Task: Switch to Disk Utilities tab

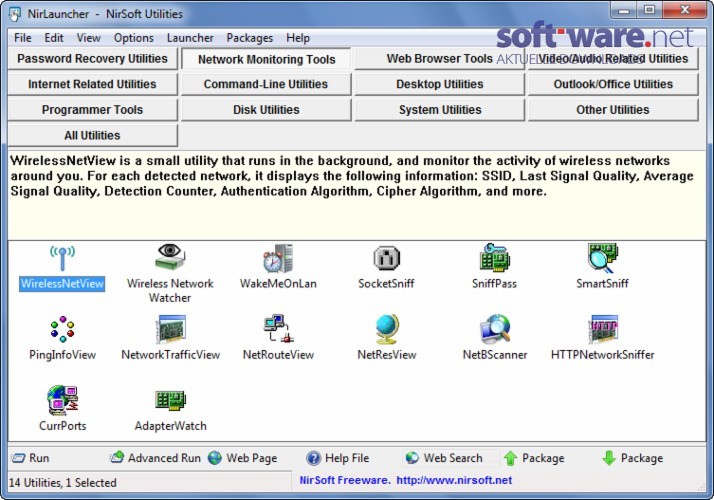Action: click(266, 110)
